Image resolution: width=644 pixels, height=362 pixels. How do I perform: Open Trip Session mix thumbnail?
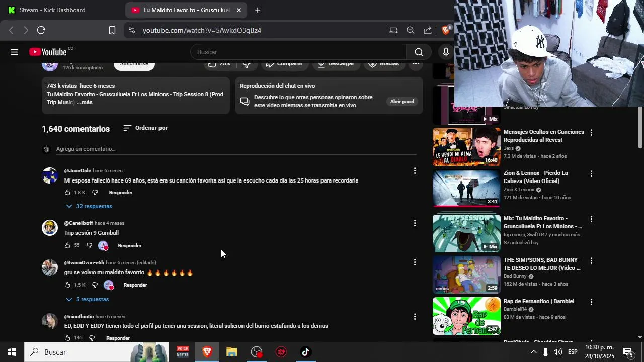466,233
